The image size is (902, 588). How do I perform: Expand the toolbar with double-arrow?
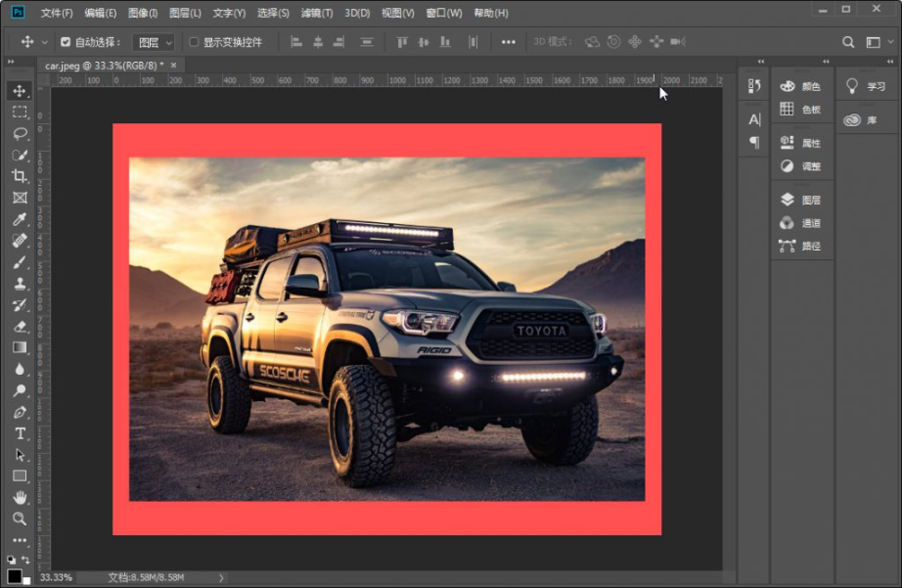(x=11, y=62)
